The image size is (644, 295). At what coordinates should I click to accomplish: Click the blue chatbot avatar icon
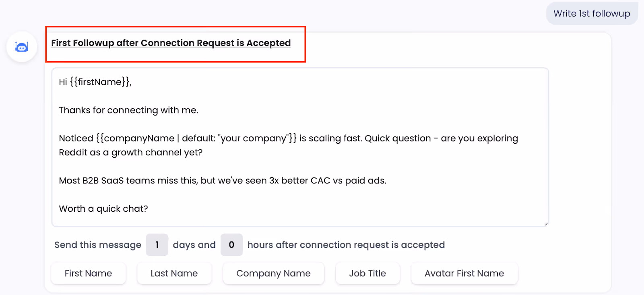pos(22,47)
